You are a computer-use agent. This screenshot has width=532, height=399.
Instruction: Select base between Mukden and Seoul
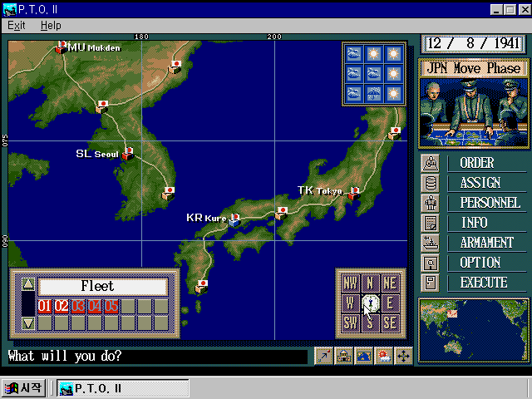point(101,107)
